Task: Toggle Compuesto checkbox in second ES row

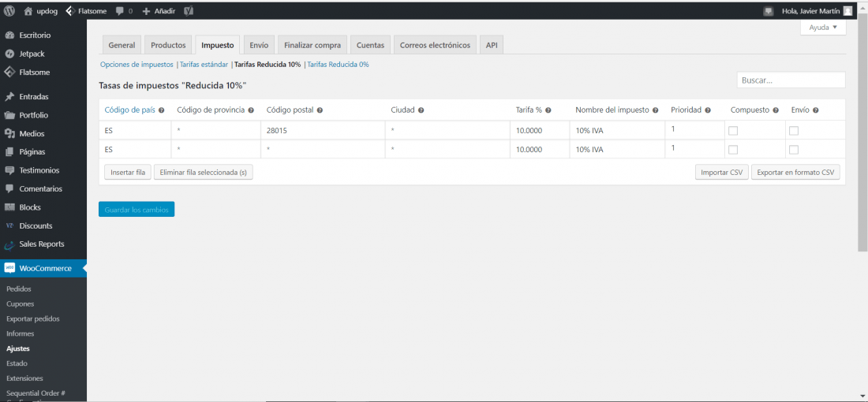Action: pos(733,150)
